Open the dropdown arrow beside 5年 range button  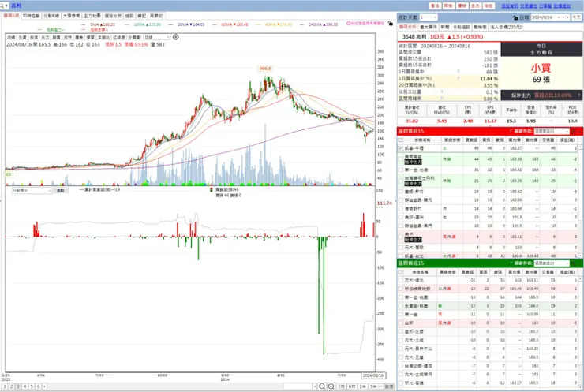pyautogui.click(x=380, y=386)
